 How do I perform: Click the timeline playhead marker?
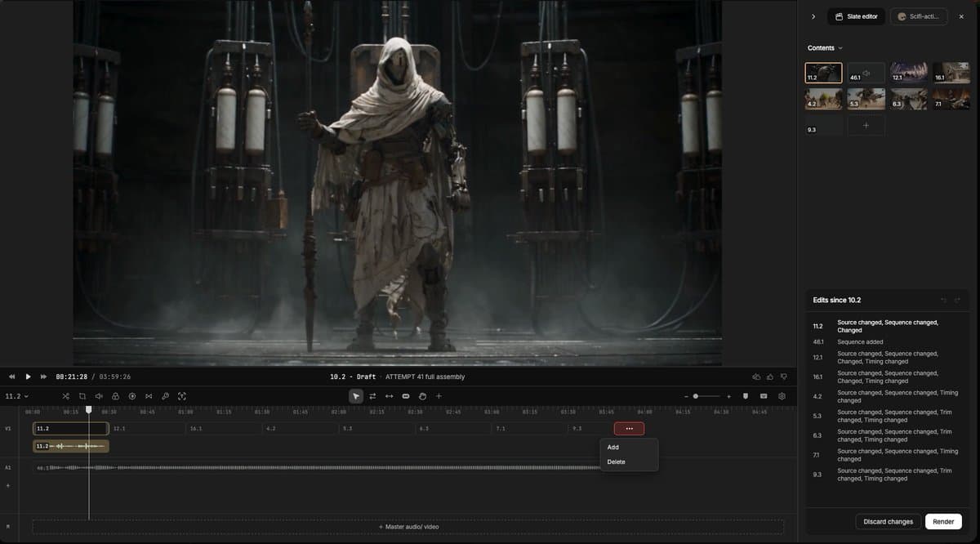coord(89,410)
